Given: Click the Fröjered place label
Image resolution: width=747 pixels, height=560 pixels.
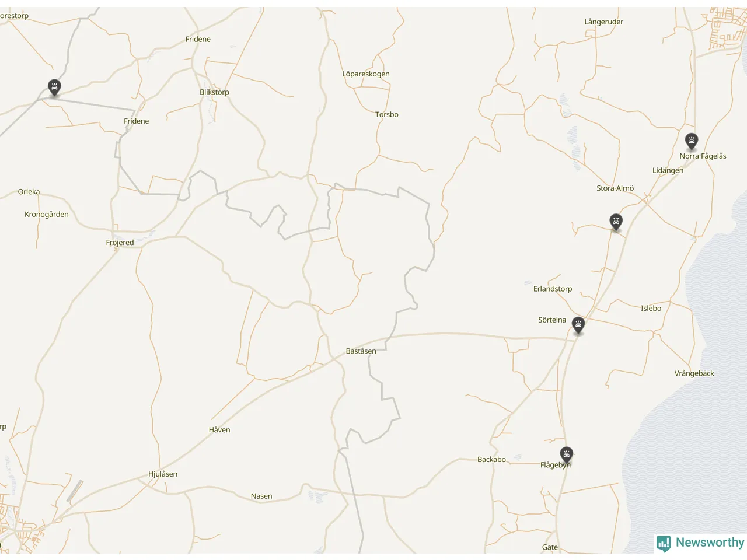Looking at the screenshot, I should click(120, 243).
